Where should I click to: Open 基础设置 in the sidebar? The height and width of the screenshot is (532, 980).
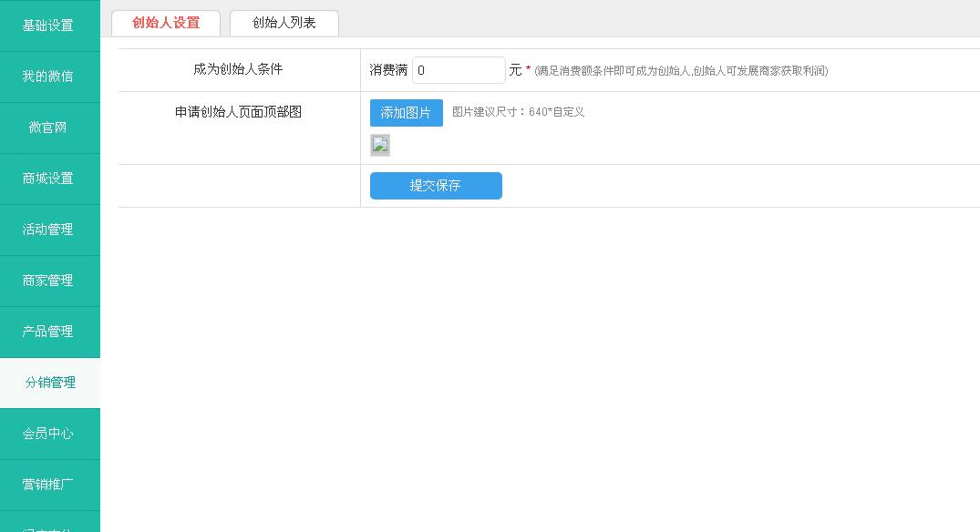pyautogui.click(x=48, y=26)
